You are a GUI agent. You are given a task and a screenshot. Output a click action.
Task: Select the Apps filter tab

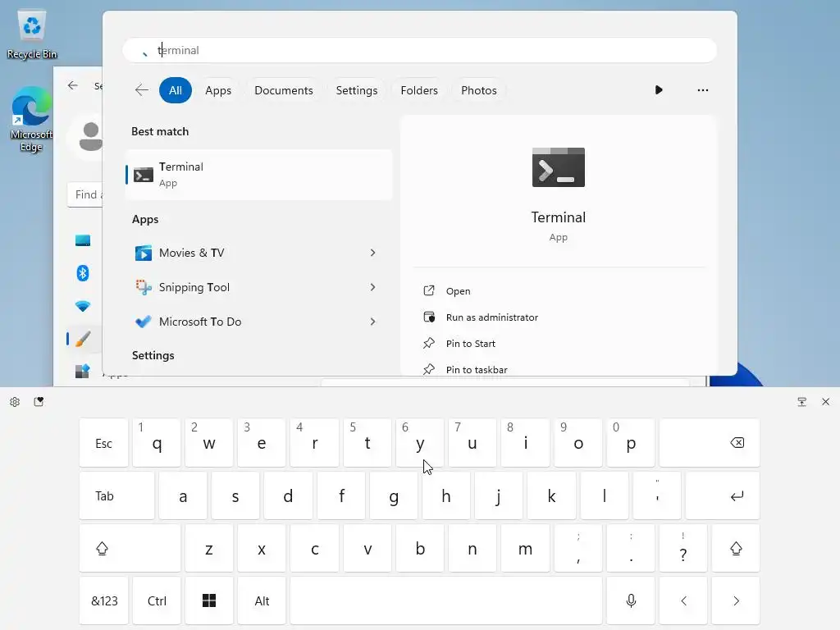click(218, 90)
